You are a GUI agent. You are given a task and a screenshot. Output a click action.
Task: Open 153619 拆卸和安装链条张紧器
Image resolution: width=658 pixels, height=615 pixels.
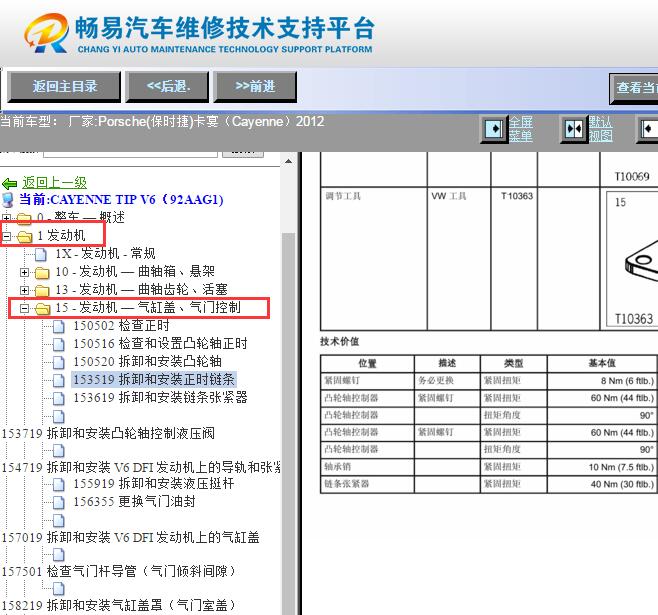[x=160, y=397]
